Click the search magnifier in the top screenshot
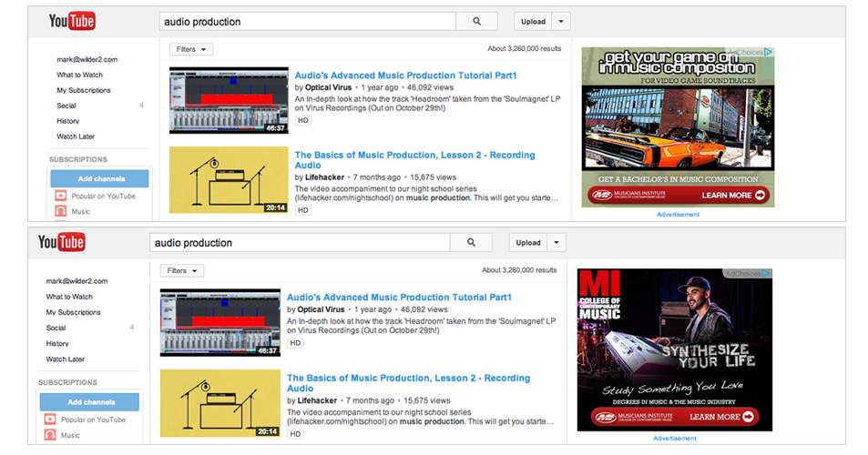 pyautogui.click(x=476, y=22)
